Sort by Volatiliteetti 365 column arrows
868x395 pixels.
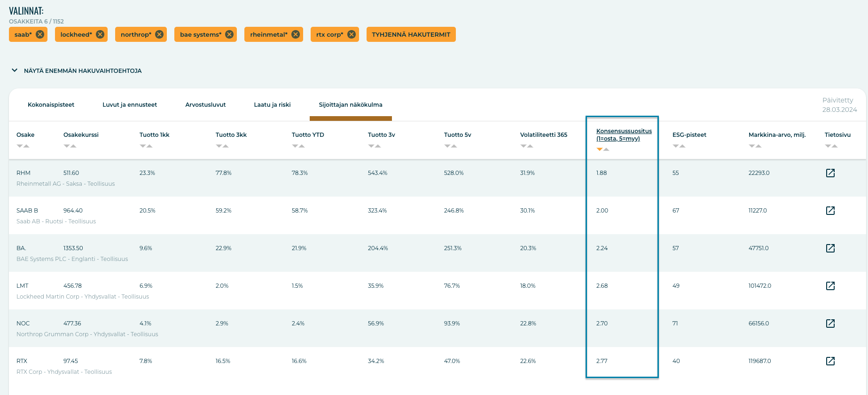527,146
